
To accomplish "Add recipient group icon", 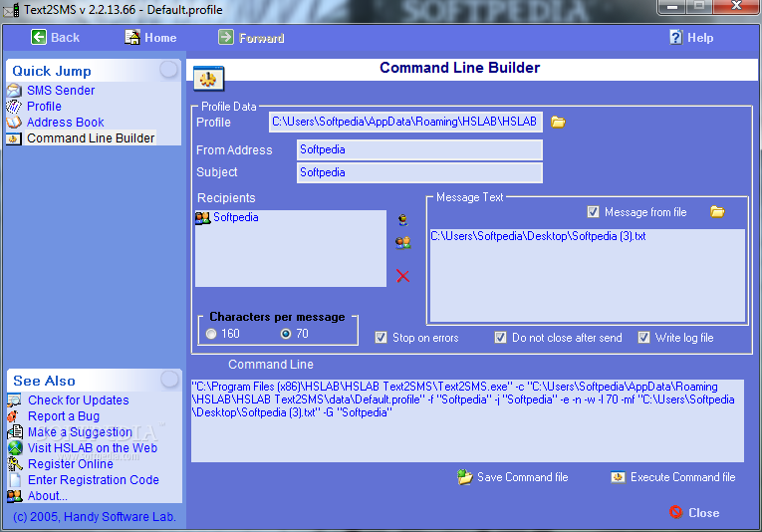I will [402, 242].
